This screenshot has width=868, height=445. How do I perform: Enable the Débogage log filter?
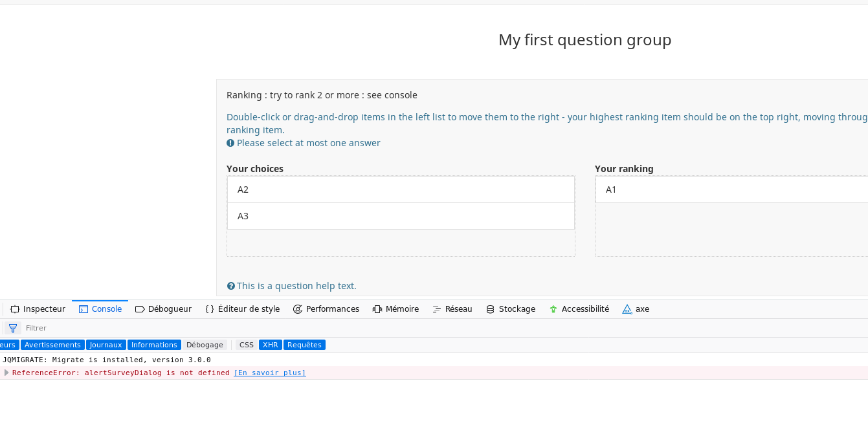tap(205, 345)
